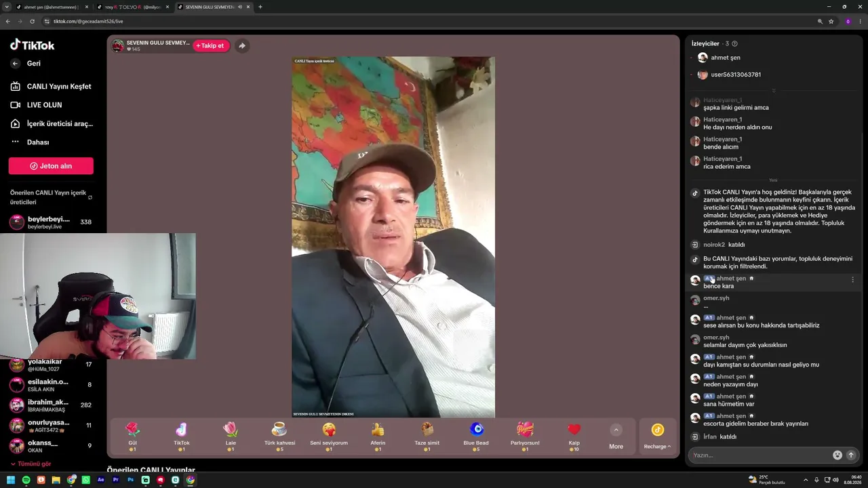
Task: Follow streamer with Takip et button
Action: [x=211, y=45]
